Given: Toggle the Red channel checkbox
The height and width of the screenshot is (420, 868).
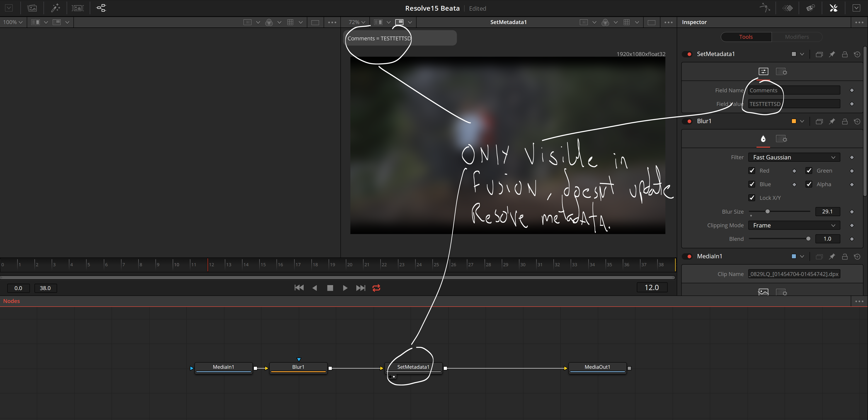Looking at the screenshot, I should click(752, 171).
